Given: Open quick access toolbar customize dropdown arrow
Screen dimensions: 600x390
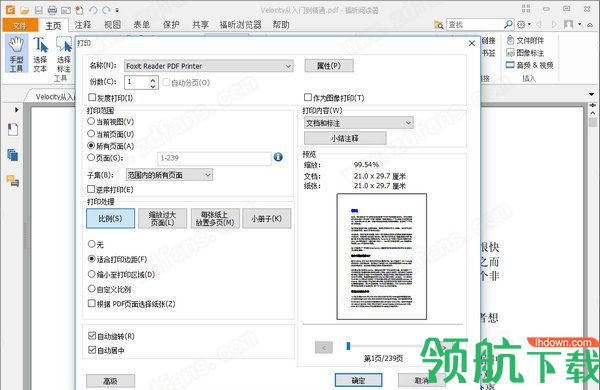Looking at the screenshot, I should [117, 10].
